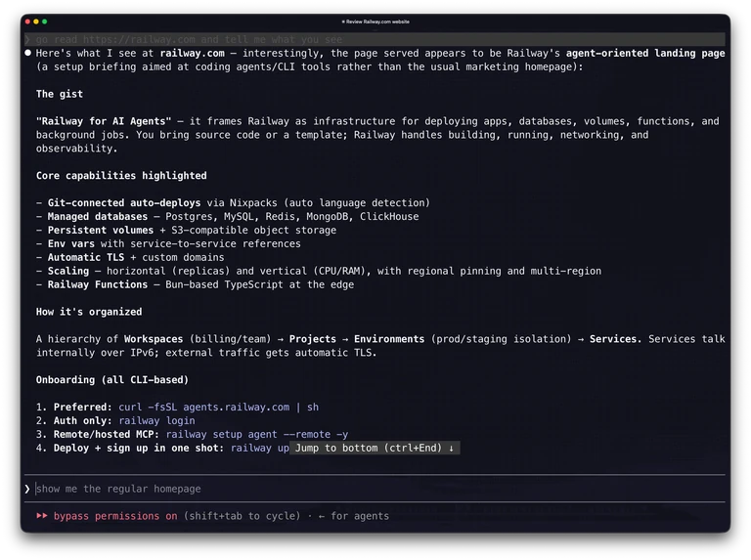Click the 'railway.com' bold text

[x=192, y=53]
